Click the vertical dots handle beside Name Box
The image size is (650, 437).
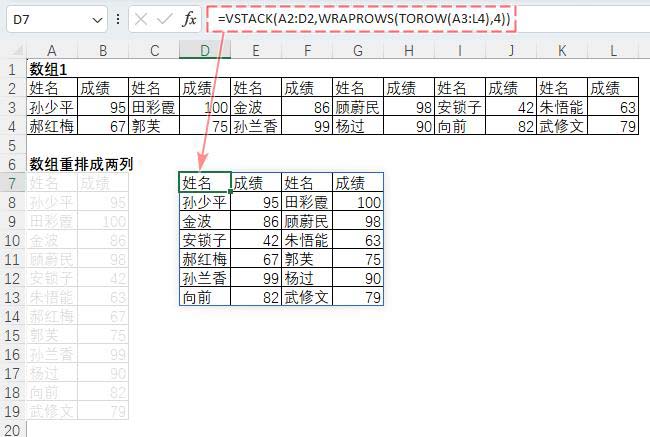point(120,20)
